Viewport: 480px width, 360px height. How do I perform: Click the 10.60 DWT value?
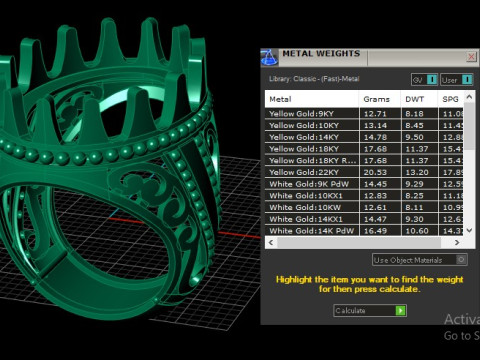tap(417, 231)
